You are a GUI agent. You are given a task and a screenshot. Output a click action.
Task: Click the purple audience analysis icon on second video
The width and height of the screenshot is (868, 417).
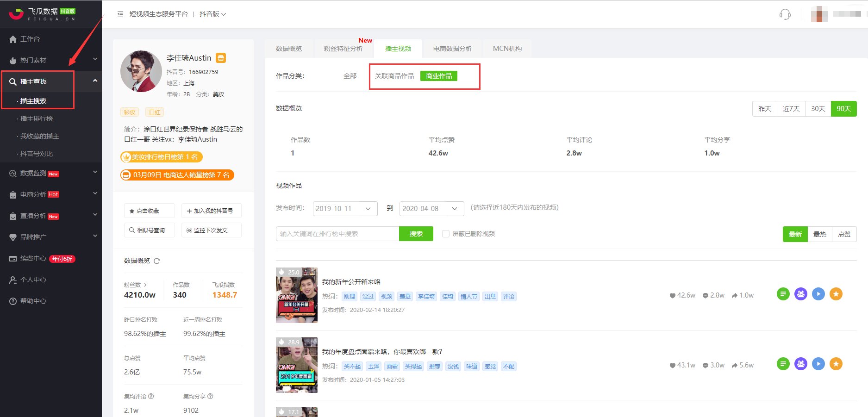tap(801, 364)
